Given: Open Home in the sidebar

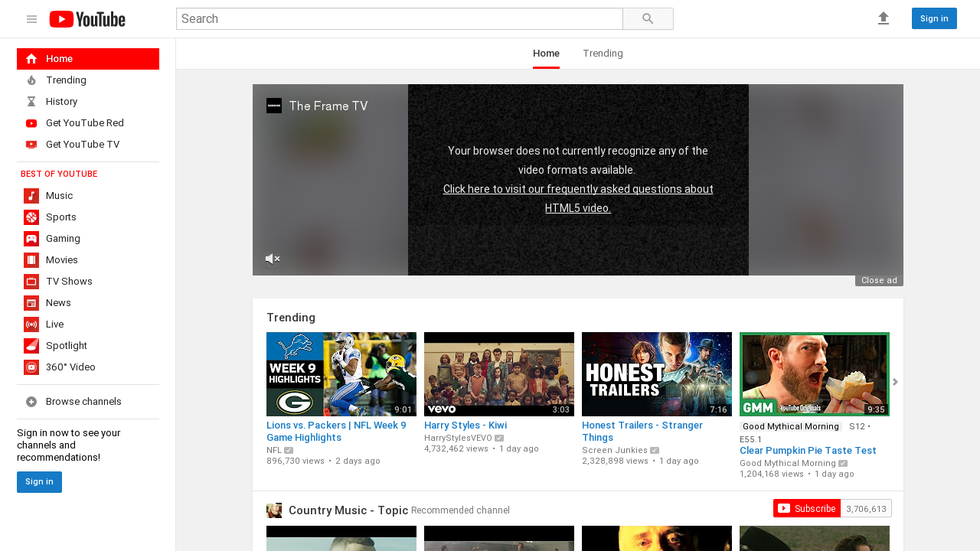Looking at the screenshot, I should point(88,59).
